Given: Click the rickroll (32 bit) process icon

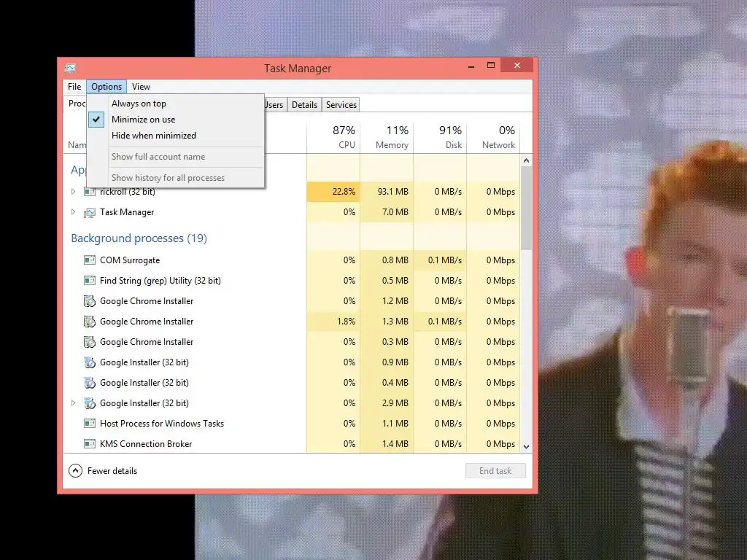Looking at the screenshot, I should tap(90, 192).
